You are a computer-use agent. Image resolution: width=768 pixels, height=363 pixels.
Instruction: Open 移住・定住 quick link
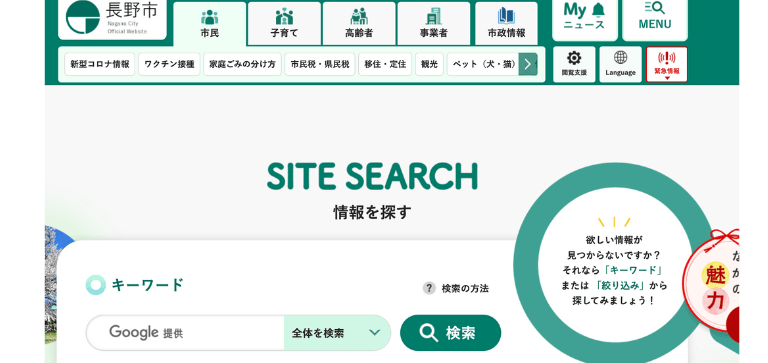385,64
